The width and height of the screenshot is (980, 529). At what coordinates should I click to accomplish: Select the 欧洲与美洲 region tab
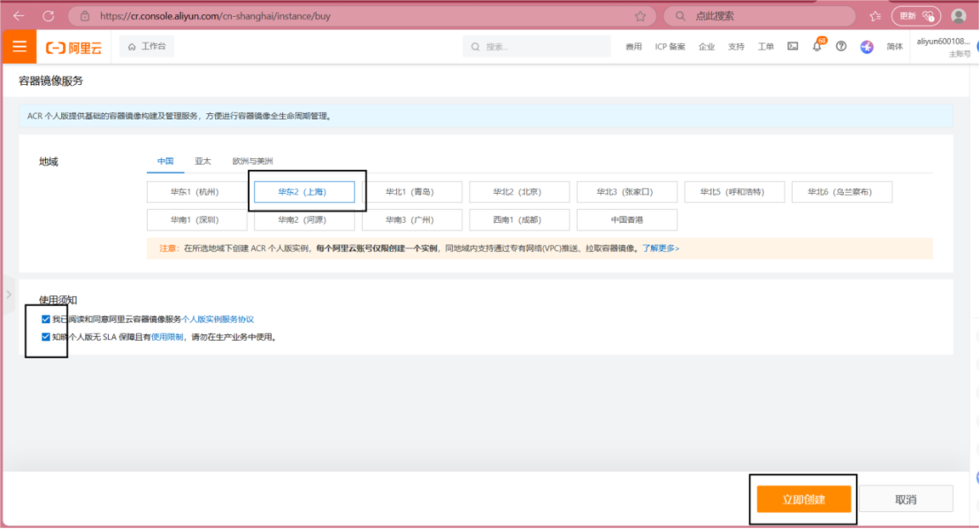click(252, 161)
